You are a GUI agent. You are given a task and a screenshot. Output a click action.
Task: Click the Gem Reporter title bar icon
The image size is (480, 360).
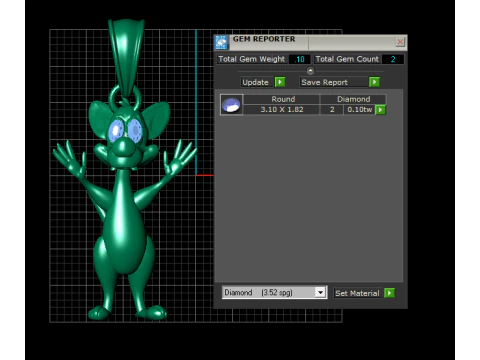click(x=221, y=43)
